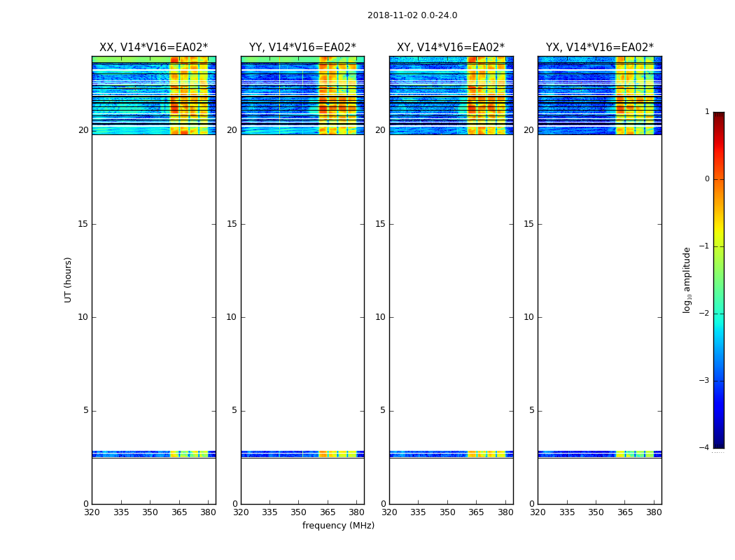The height and width of the screenshot is (560, 735).
Task: Click the YX, V14*V16=EA02* panel title
Action: click(599, 48)
